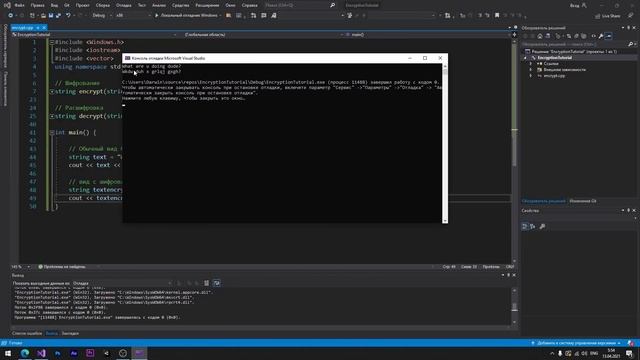
Task: Open Microsoft Edge from the taskbar
Action: [x=24, y=353]
